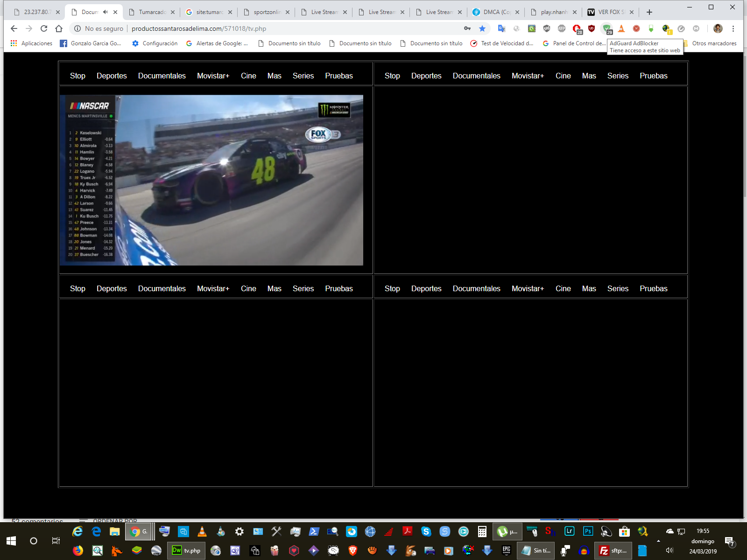
Task: Open the uBlock Origin shield extension
Action: 592,28
